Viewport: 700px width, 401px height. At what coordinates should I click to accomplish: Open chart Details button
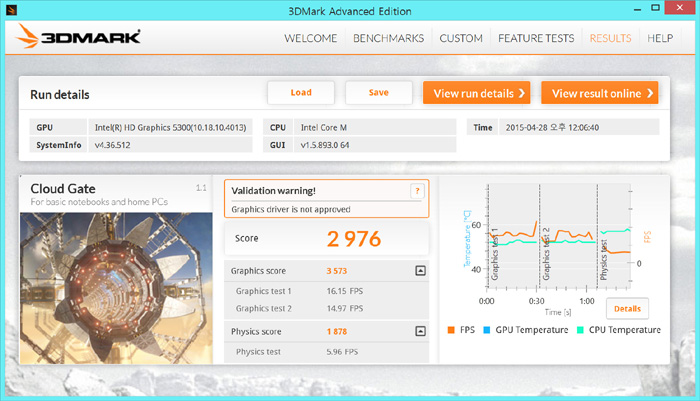[x=627, y=308]
